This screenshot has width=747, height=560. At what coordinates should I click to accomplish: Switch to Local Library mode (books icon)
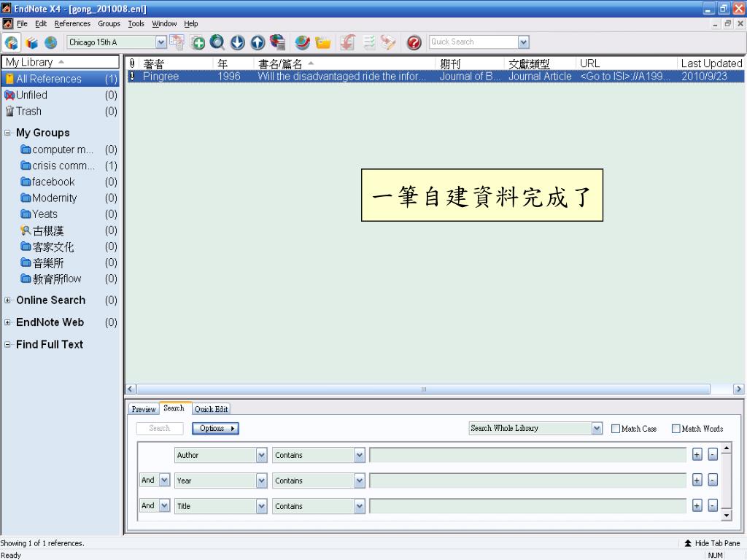click(x=31, y=42)
